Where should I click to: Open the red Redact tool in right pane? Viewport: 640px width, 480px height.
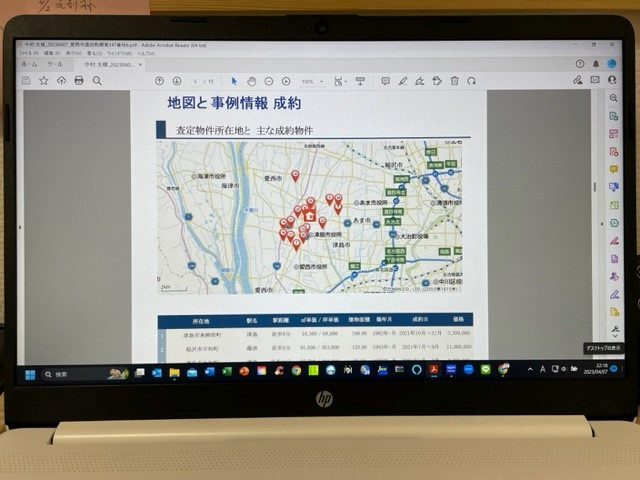(x=614, y=241)
